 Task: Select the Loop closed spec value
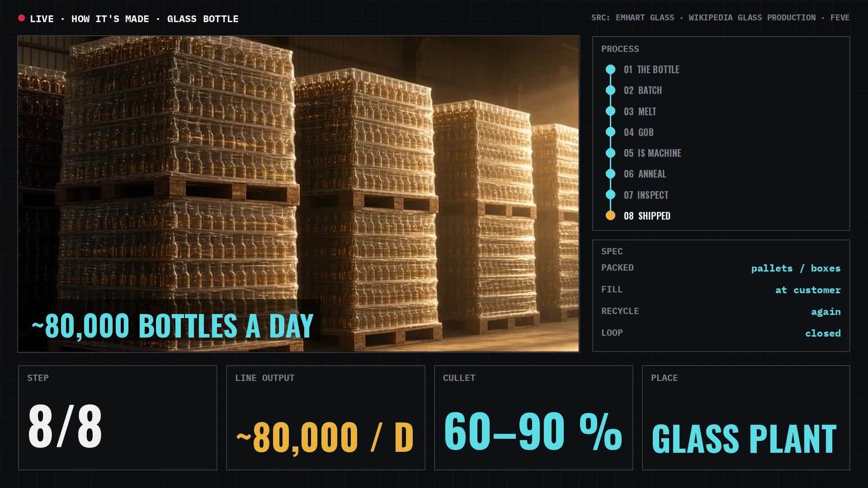tap(823, 333)
